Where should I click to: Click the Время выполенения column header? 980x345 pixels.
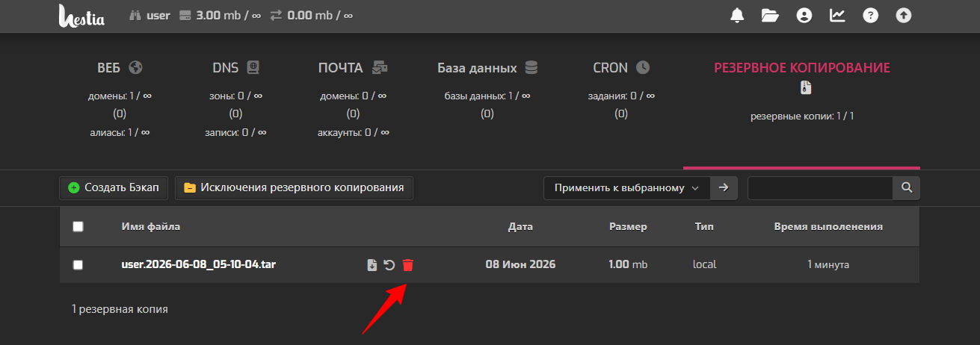[x=828, y=226]
